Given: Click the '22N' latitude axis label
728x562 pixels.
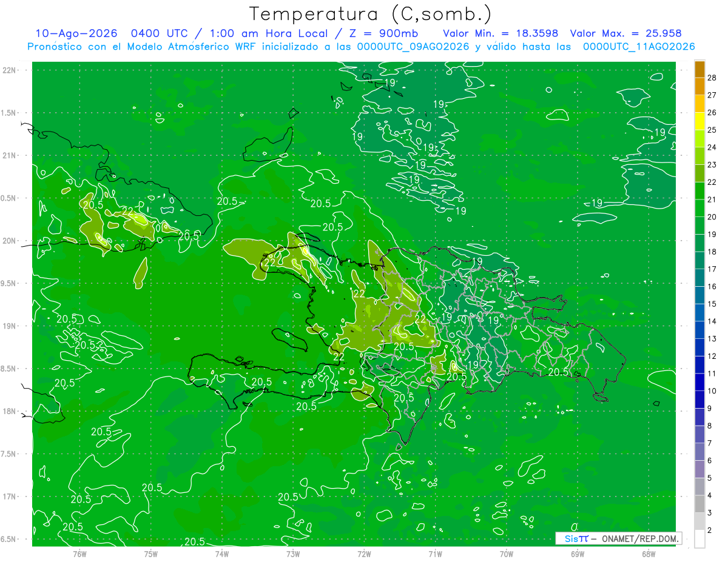Looking at the screenshot, I should click(8, 70).
